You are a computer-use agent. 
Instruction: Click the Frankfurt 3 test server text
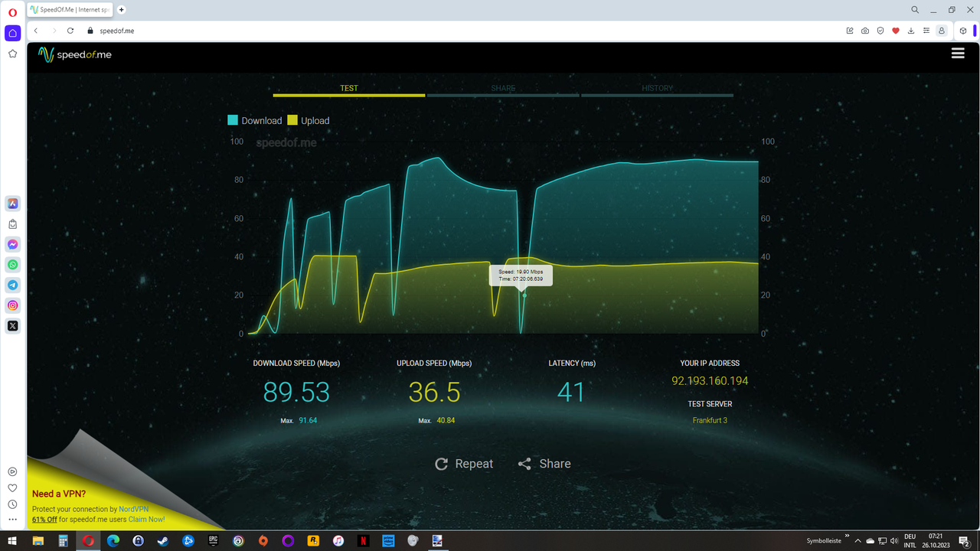click(x=710, y=420)
